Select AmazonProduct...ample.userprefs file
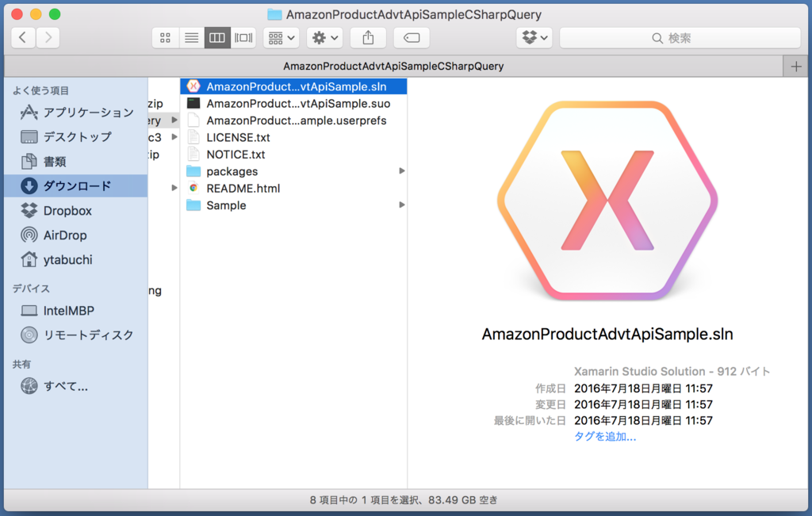 click(x=293, y=120)
